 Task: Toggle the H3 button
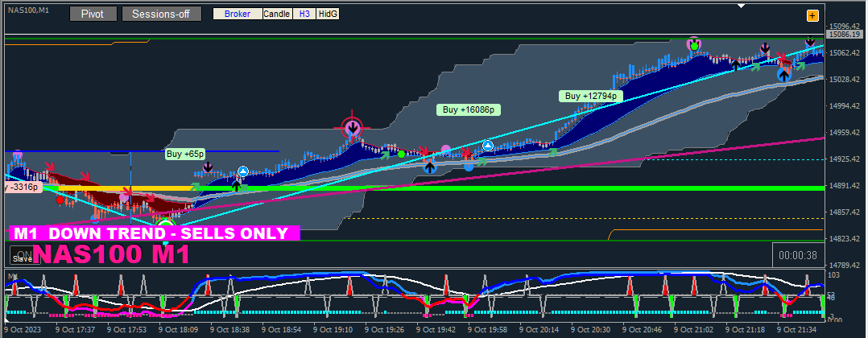(304, 14)
